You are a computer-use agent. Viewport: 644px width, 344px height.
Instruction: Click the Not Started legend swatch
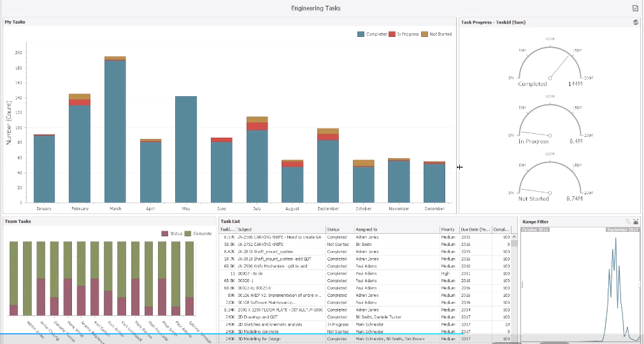pyautogui.click(x=424, y=34)
